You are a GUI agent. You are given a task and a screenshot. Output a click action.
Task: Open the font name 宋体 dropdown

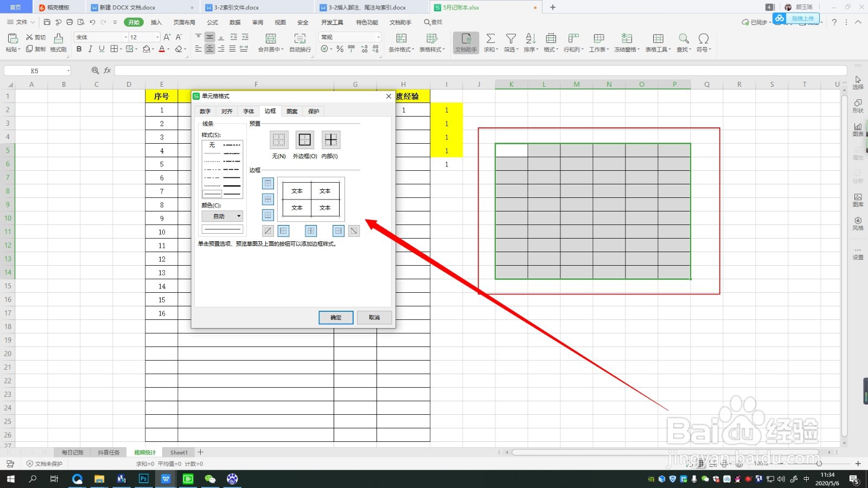coord(125,37)
